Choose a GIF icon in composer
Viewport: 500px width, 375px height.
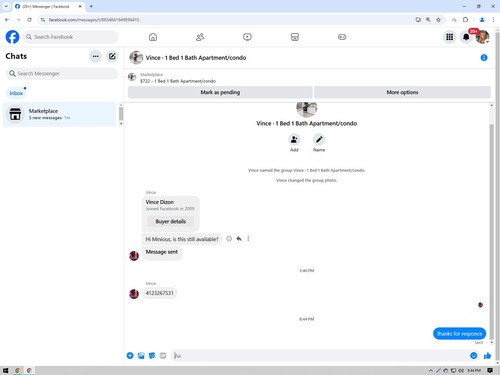tap(163, 356)
